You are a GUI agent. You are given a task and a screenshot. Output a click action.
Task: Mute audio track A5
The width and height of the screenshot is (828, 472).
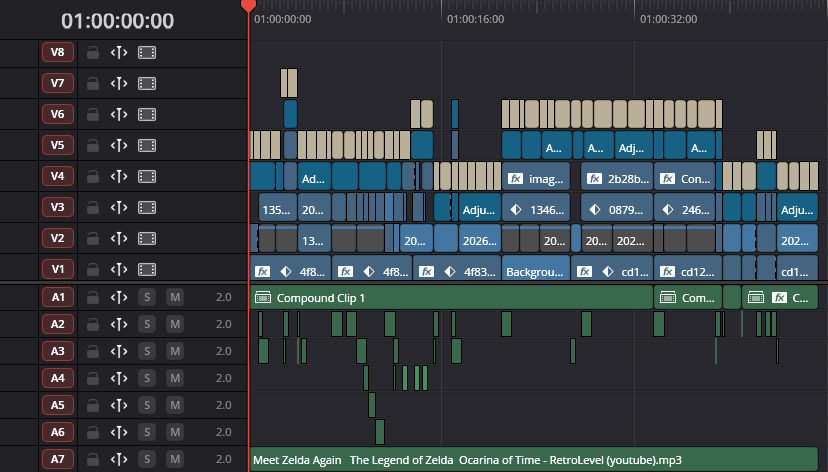[175, 405]
